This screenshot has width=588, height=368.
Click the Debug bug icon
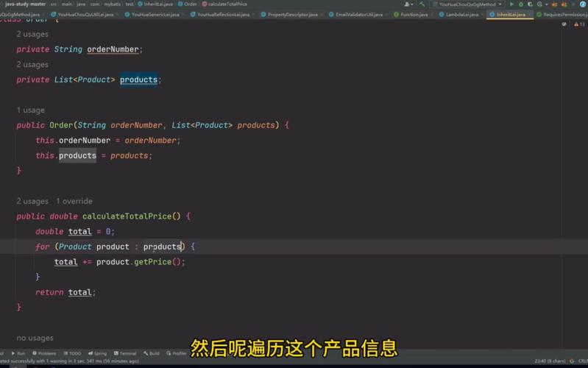click(x=521, y=4)
